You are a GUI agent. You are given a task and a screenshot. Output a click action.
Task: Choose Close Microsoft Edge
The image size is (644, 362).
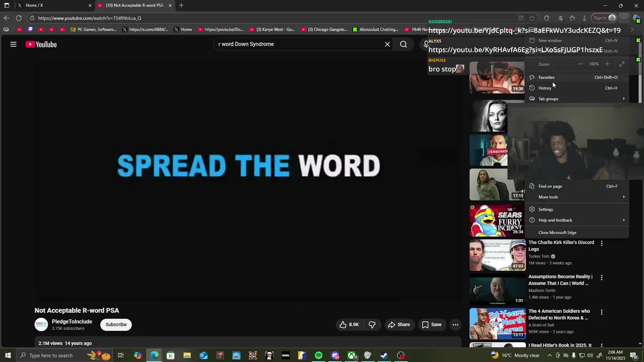(577, 233)
